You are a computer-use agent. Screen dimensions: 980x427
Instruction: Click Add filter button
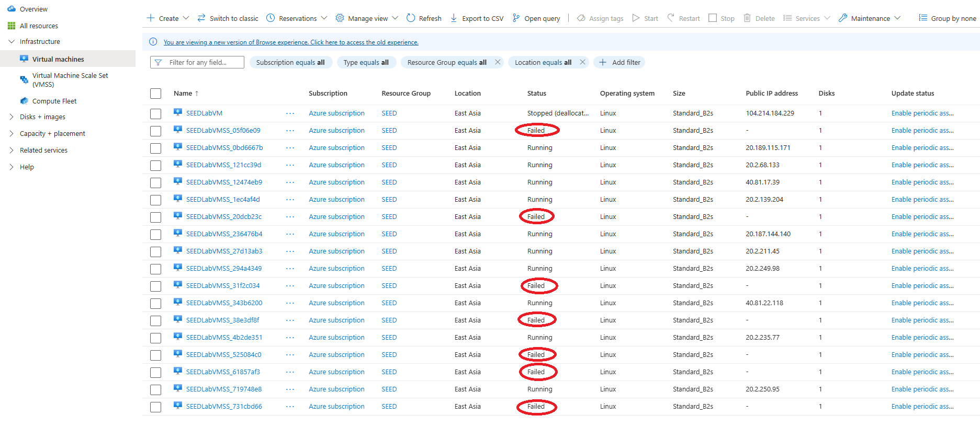click(x=619, y=62)
